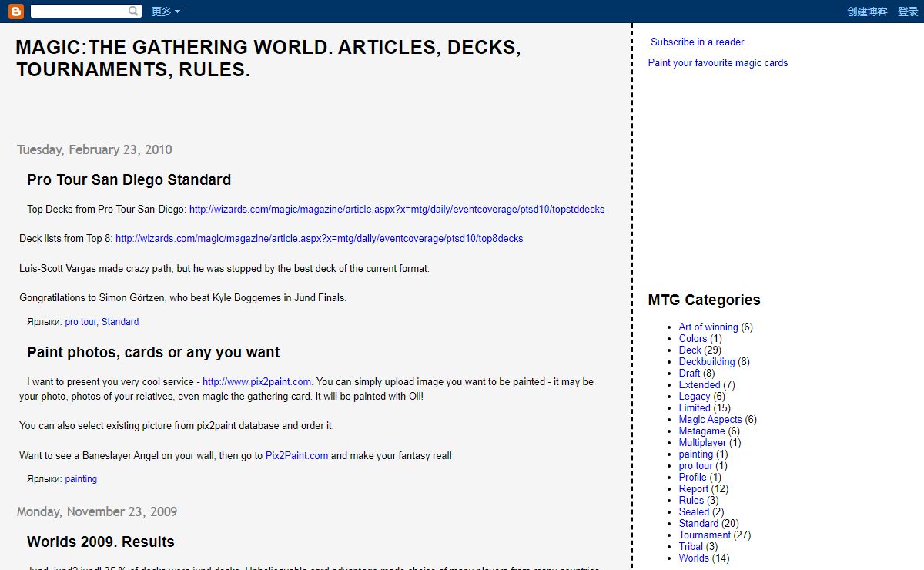Open the top8decks wizards.com URL
The image size is (924, 570).
coord(319,239)
